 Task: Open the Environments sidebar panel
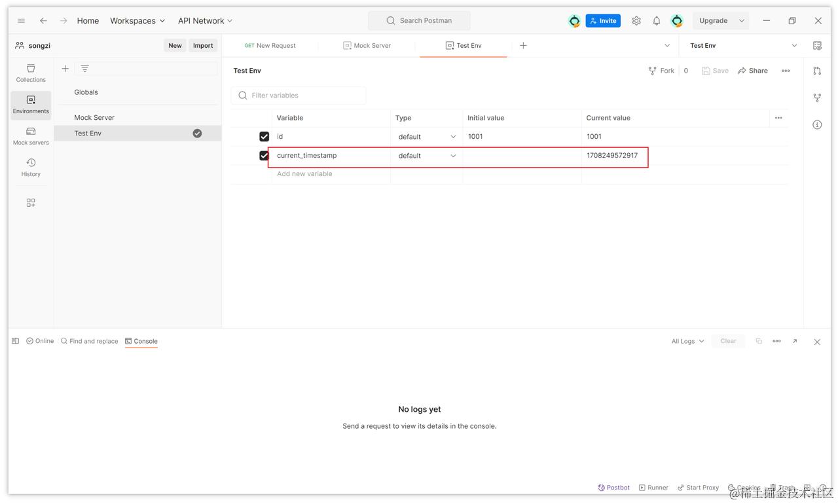coord(31,105)
